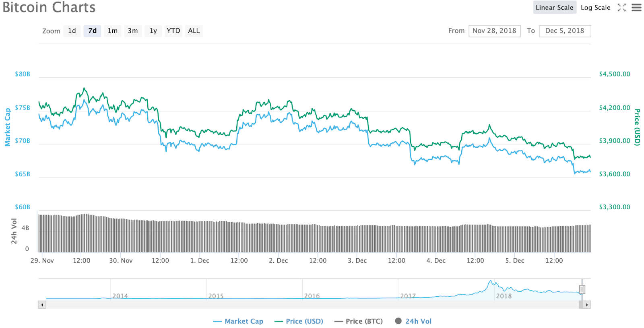Click the Price (USD) axis title
This screenshot has width=644, height=328.
[x=637, y=127]
